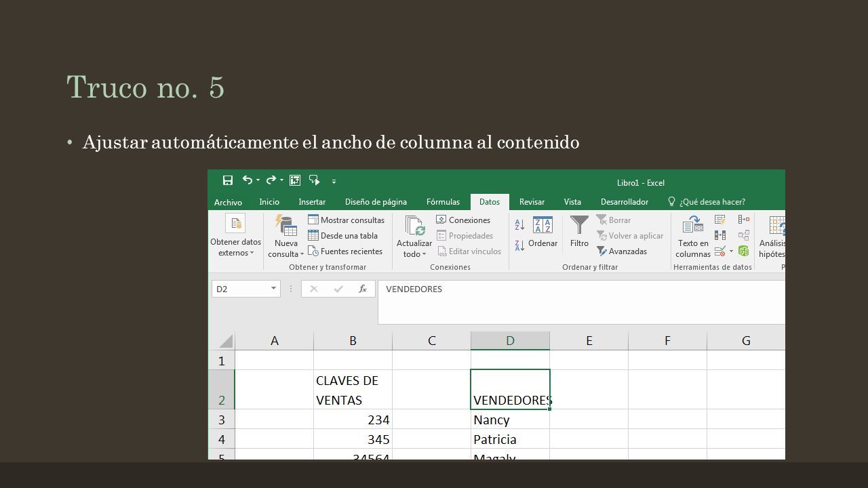Image resolution: width=868 pixels, height=488 pixels.
Task: Click Desde una tabla
Action: [x=342, y=235]
